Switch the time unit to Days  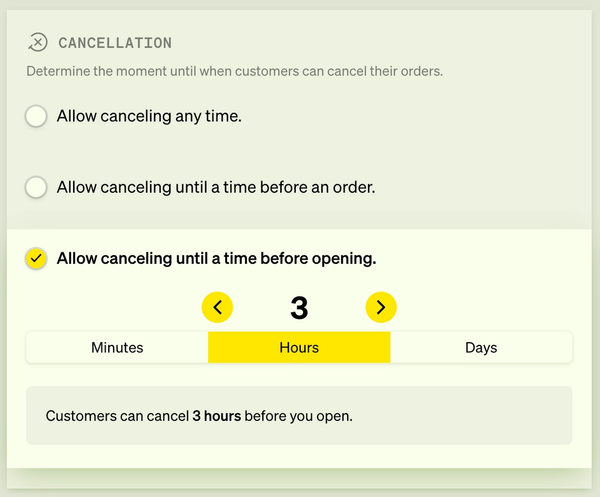(x=481, y=347)
